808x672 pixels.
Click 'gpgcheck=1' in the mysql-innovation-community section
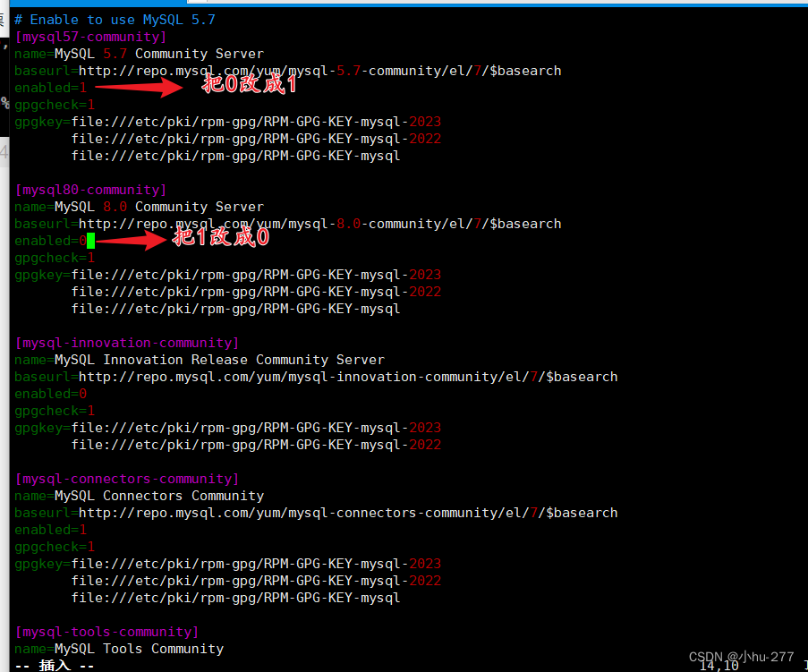point(55,412)
